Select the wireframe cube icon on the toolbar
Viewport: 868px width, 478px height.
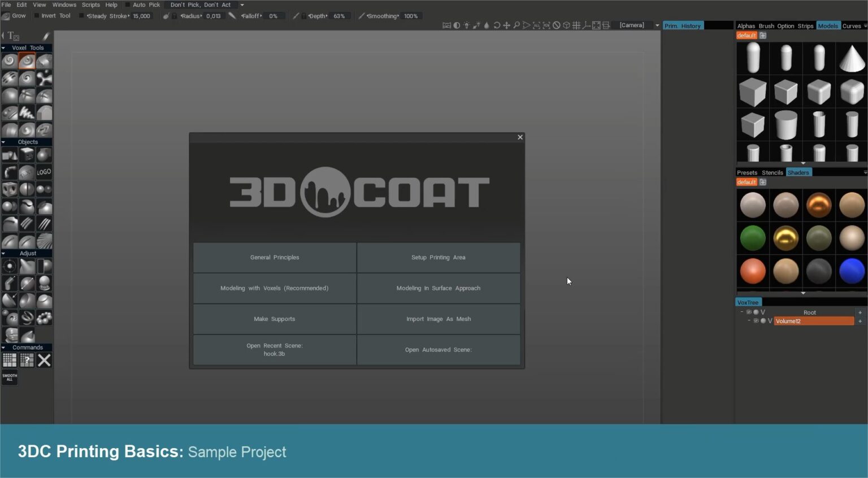[x=566, y=25]
